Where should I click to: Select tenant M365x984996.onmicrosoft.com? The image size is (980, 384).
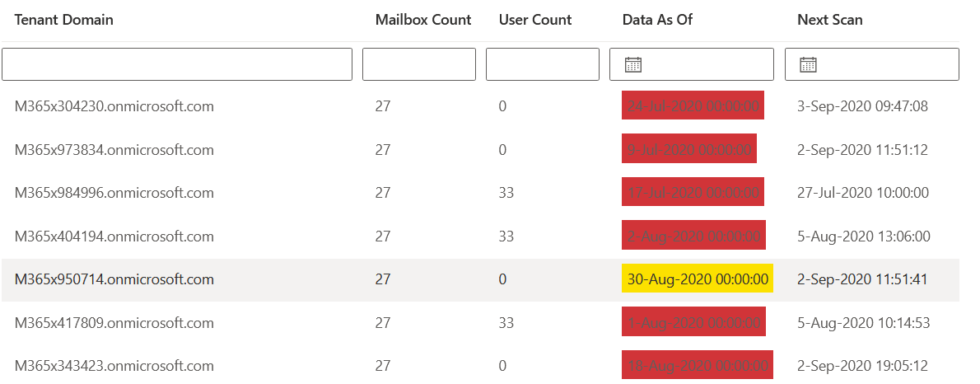[x=114, y=193]
